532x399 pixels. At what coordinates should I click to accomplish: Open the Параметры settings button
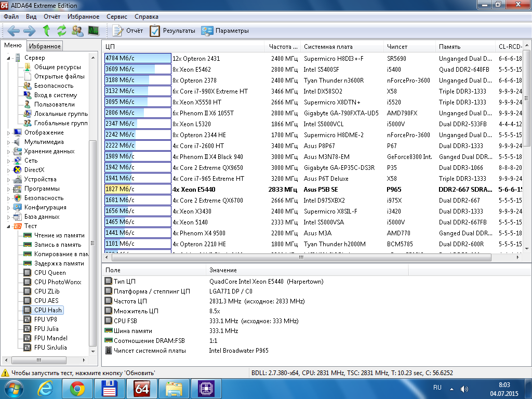[224, 31]
